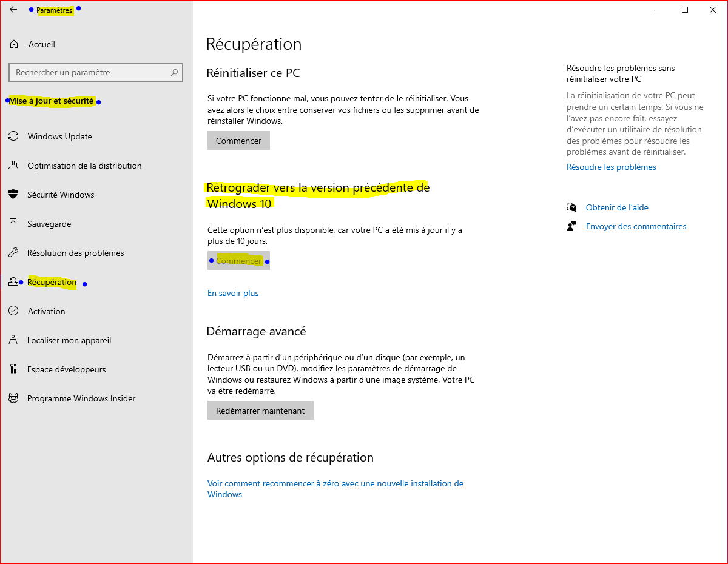Maximize the Paramètres window
Screen dimensions: 728x564
tap(685, 10)
